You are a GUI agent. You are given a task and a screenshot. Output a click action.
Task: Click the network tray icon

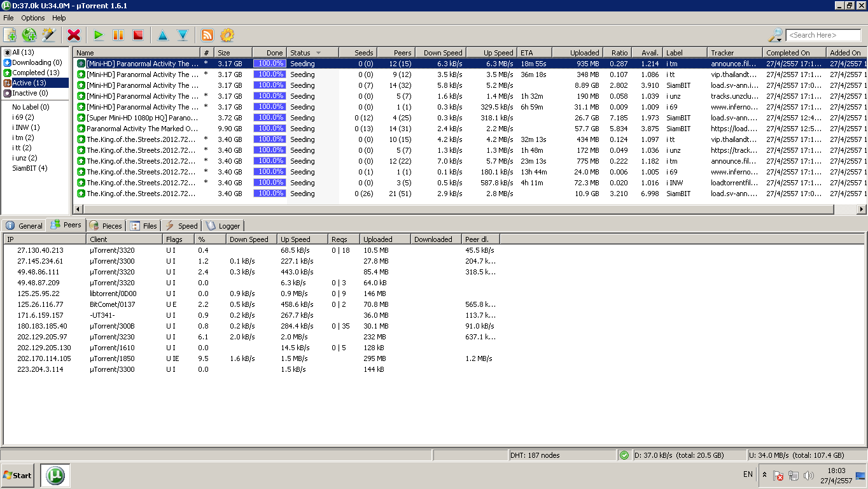(794, 476)
